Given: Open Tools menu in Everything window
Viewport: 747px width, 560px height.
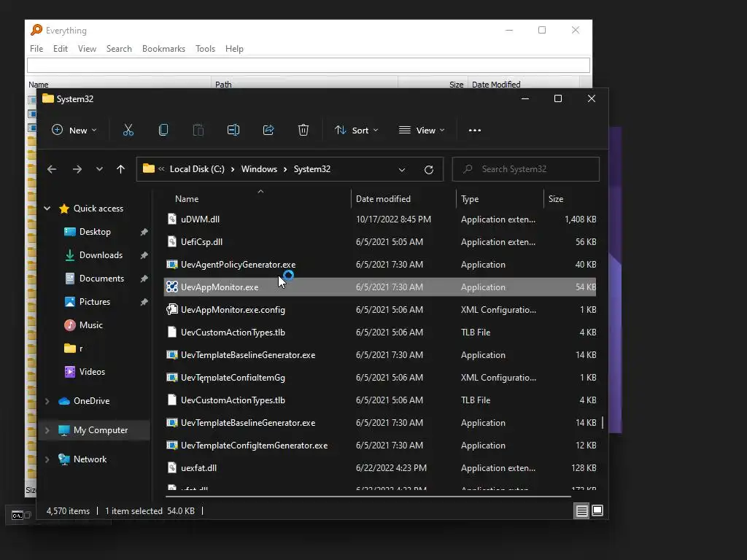Looking at the screenshot, I should click(205, 49).
